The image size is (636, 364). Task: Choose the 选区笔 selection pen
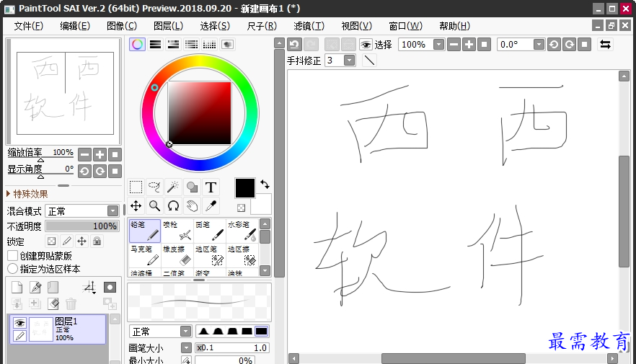coord(210,255)
